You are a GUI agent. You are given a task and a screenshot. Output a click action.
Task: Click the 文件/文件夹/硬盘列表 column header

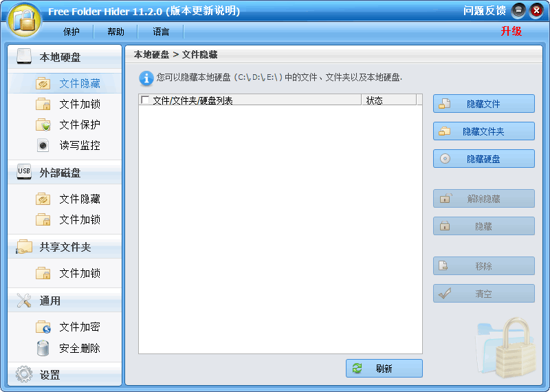pos(250,100)
